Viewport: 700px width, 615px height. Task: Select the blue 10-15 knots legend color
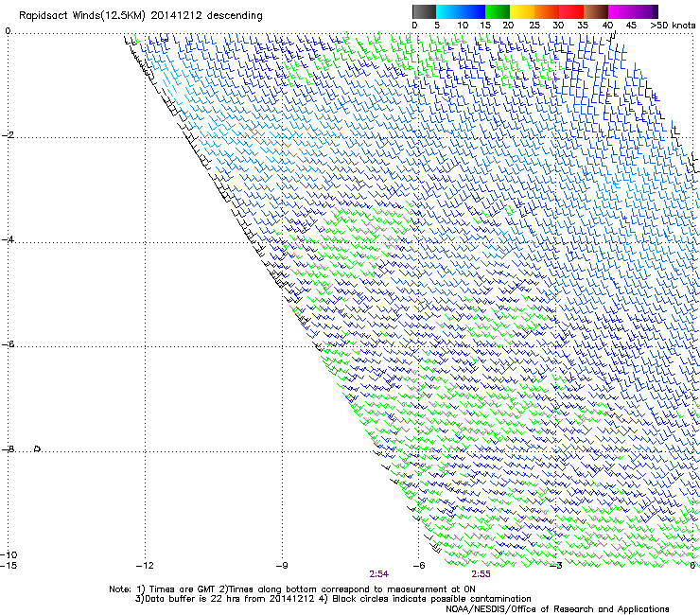click(472, 11)
